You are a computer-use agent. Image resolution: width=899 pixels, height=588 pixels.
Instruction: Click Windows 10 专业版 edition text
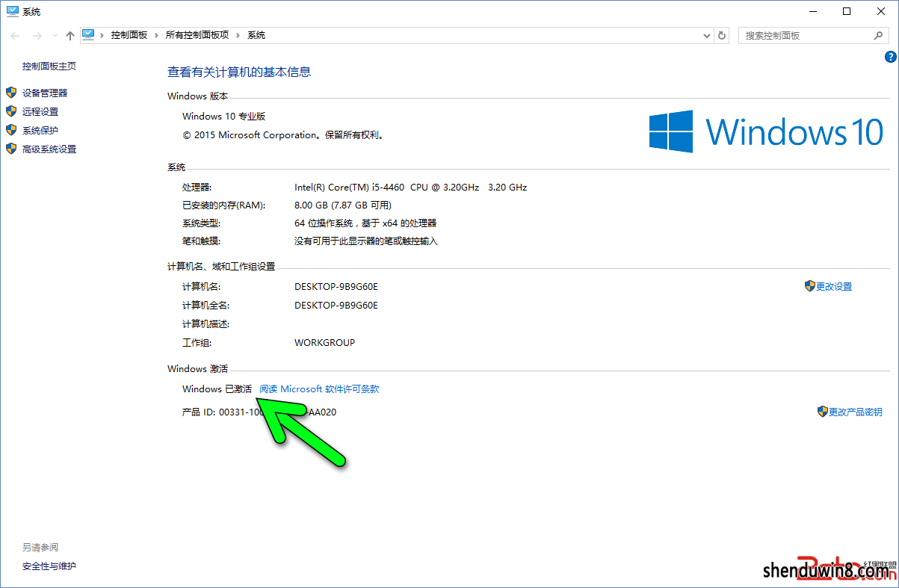click(223, 116)
